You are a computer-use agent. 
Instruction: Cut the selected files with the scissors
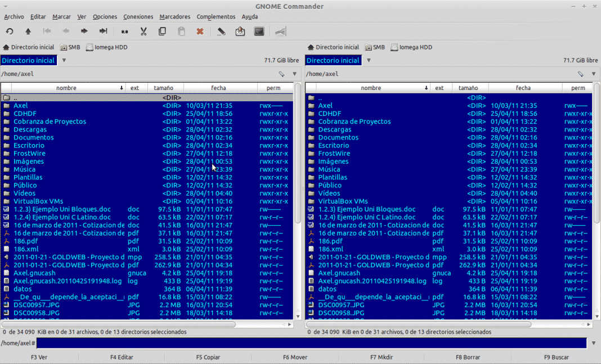[143, 32]
